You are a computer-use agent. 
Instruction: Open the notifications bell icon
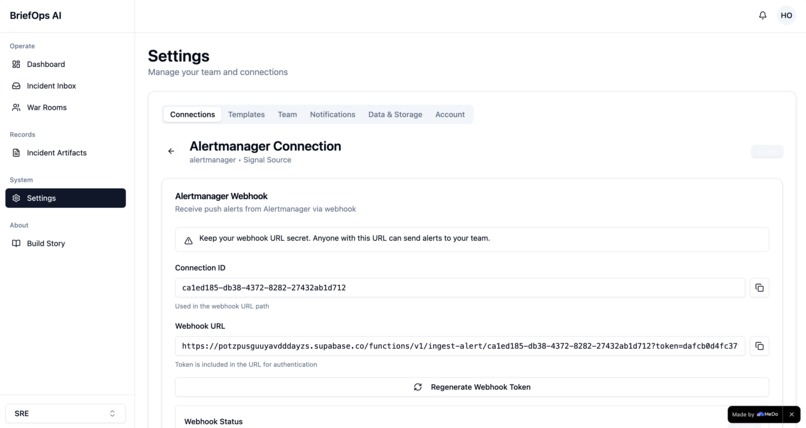762,15
